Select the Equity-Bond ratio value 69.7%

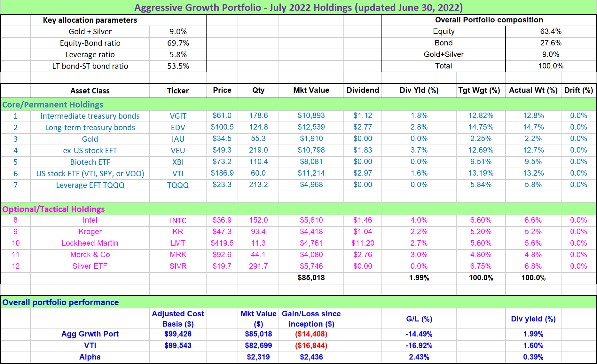[x=178, y=43]
